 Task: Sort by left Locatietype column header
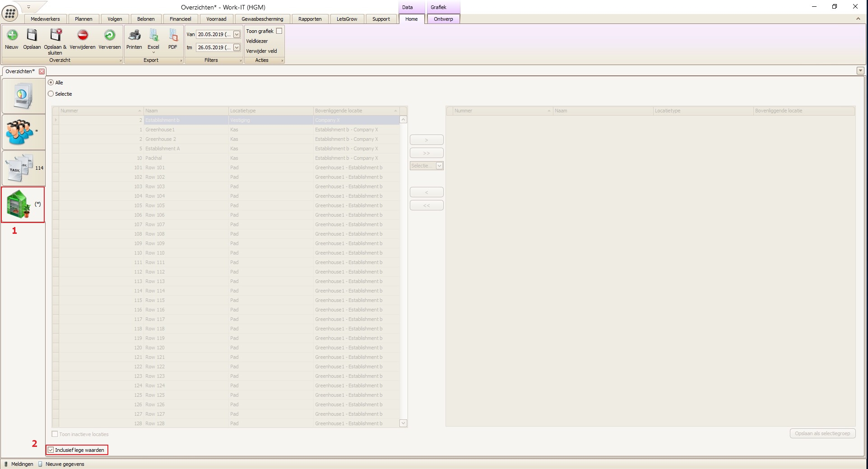pos(271,111)
